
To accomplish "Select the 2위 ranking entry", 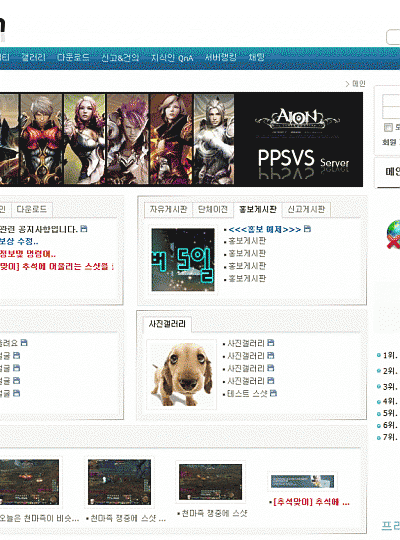I will point(390,371).
